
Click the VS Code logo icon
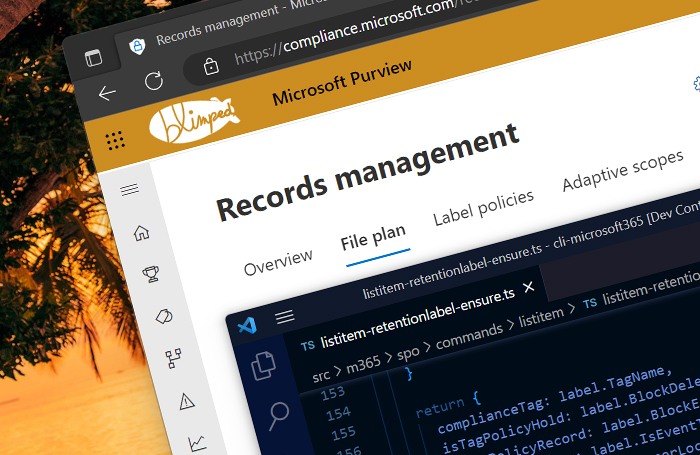pos(247,326)
